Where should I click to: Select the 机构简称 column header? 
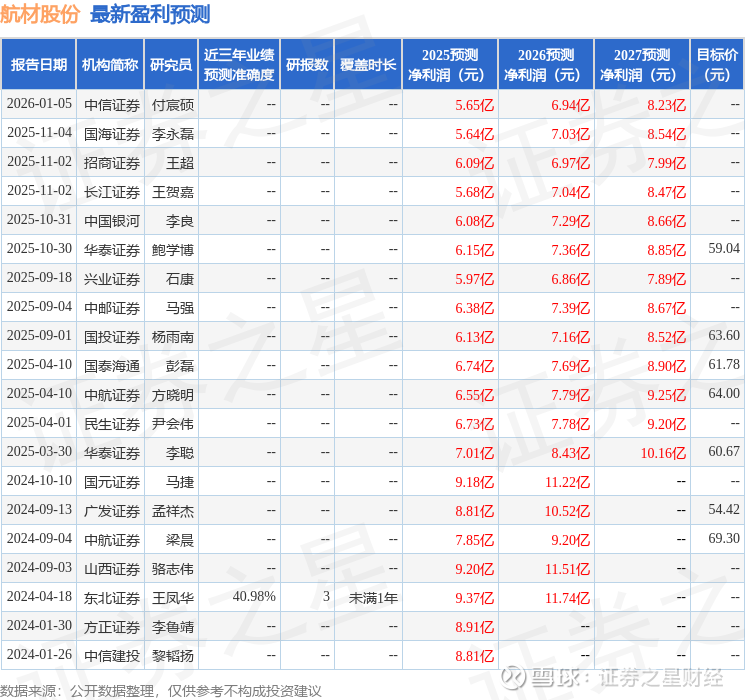110,65
